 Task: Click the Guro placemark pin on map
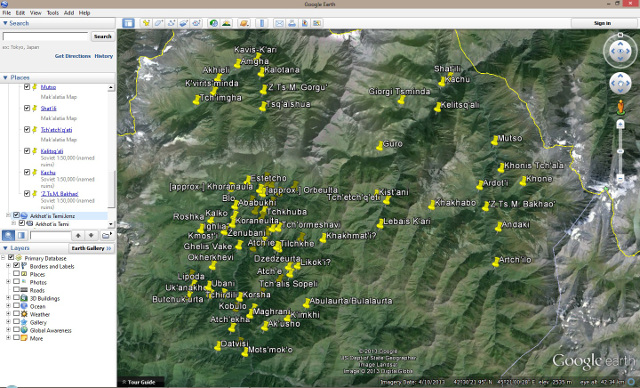click(380, 146)
